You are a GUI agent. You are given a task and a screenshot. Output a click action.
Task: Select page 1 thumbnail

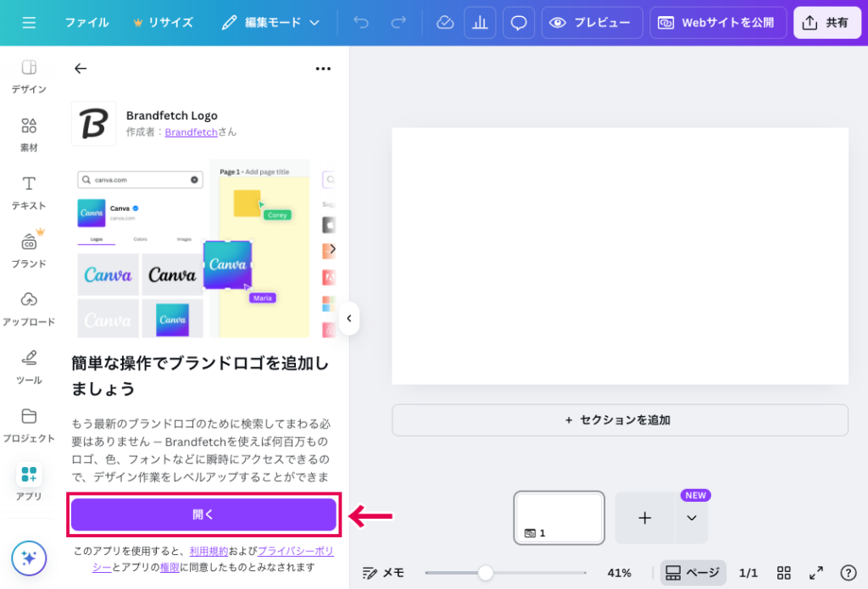[559, 518]
